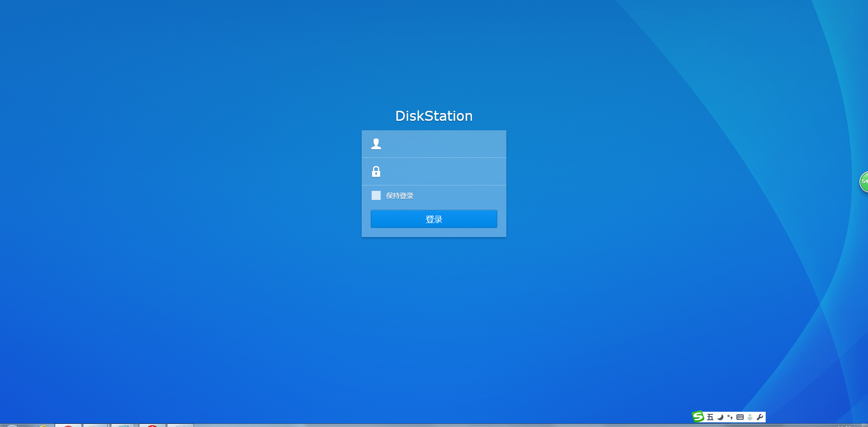Viewport: 868px width, 427px height.
Task: Toggle the moon half-width icon on the IME bar
Action: pos(720,417)
